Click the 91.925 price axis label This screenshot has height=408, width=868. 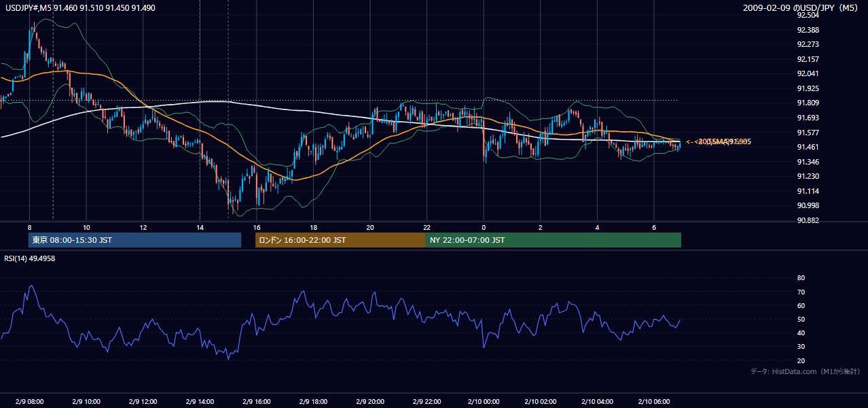coord(808,88)
